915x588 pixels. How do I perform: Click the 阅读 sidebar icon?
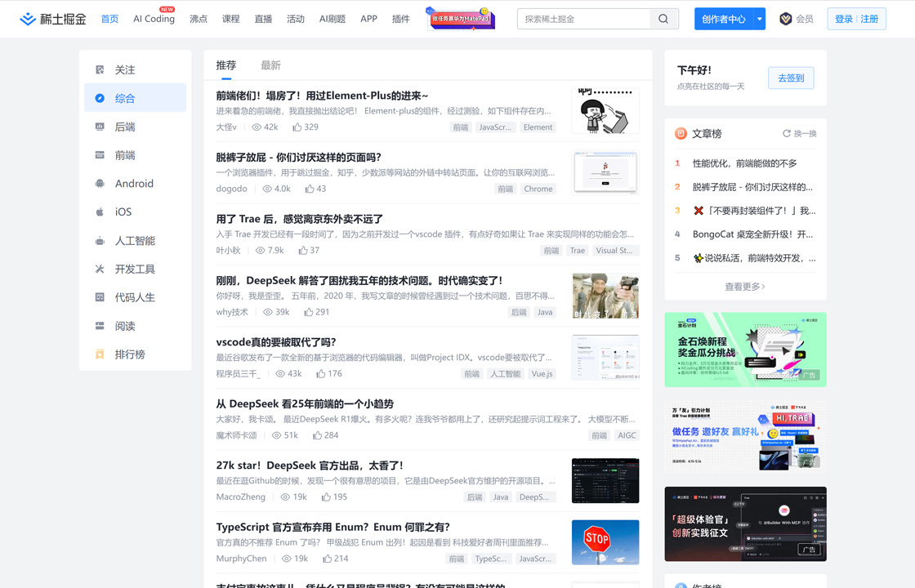tap(100, 326)
